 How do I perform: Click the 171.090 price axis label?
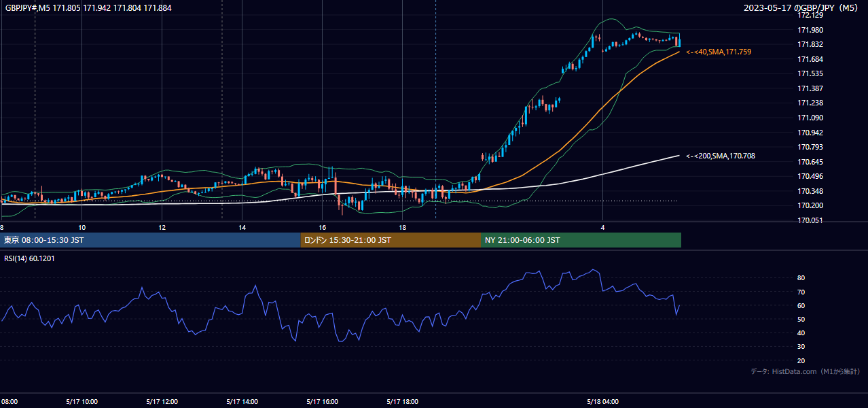click(810, 118)
